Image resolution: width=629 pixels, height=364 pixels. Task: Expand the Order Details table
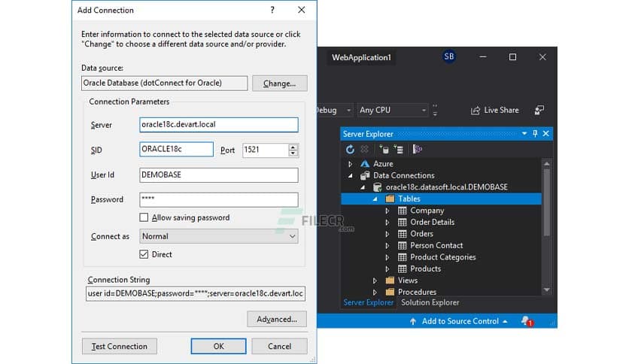[387, 222]
